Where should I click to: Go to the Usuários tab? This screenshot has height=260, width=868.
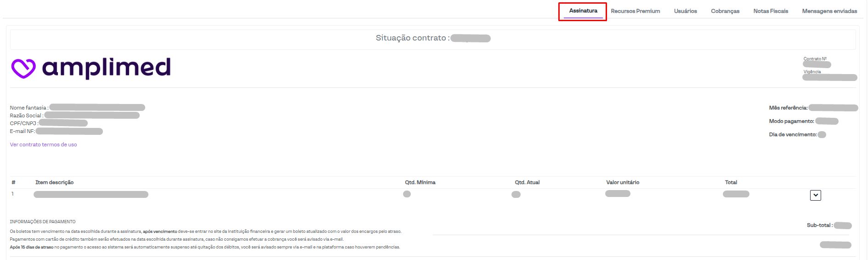point(685,11)
